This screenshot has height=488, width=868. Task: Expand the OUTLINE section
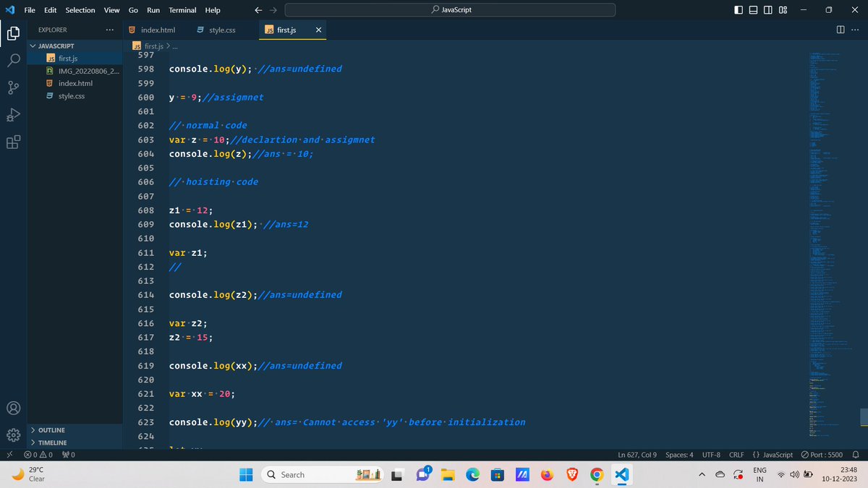[75, 430]
